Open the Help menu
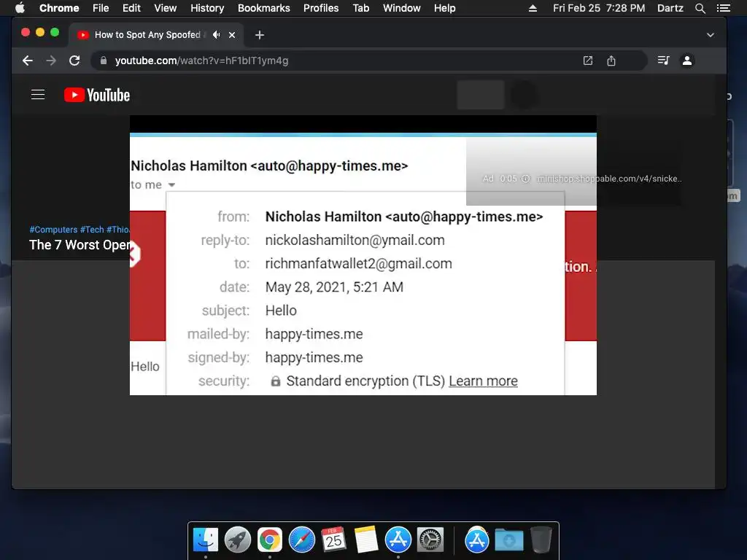 click(x=444, y=8)
